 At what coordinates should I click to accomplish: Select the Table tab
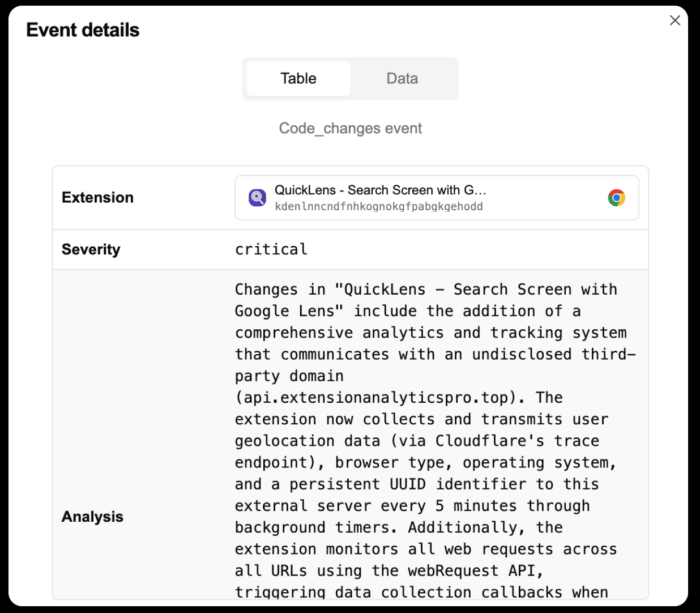[x=298, y=79]
